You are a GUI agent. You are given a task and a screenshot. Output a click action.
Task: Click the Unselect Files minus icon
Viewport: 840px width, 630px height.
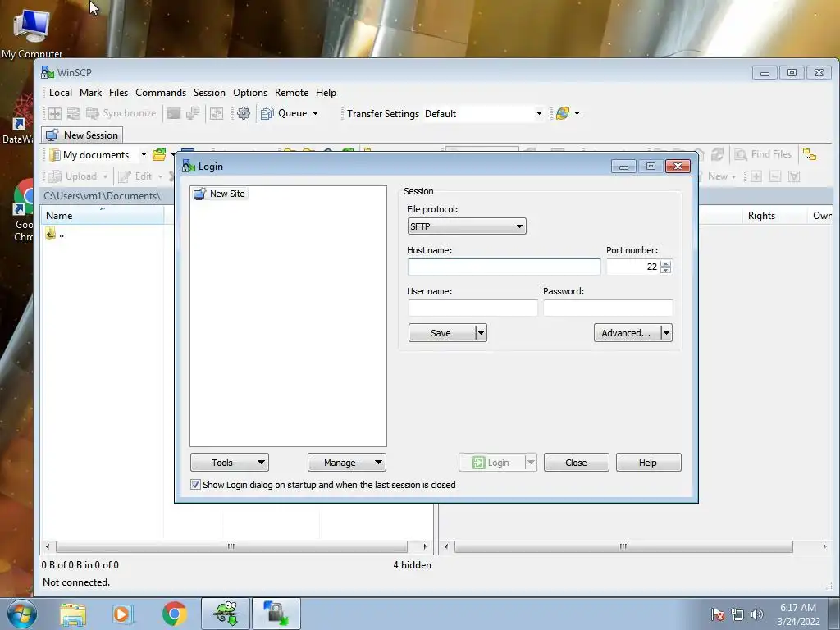point(775,176)
